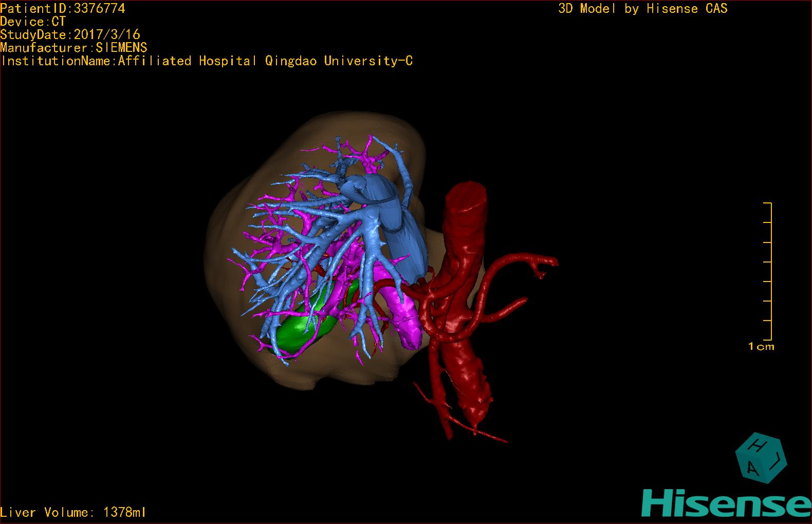
Task: Click the 1cm scale label
Action: 761,347
